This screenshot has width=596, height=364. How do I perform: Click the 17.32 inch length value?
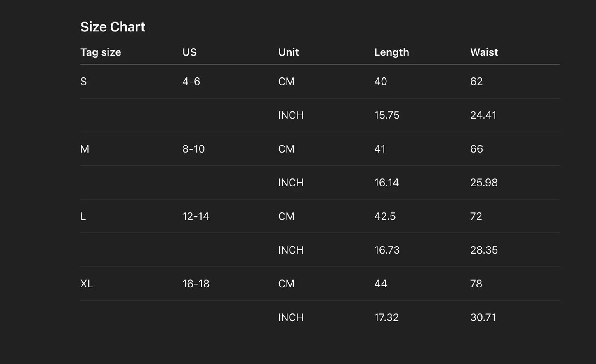(x=386, y=317)
